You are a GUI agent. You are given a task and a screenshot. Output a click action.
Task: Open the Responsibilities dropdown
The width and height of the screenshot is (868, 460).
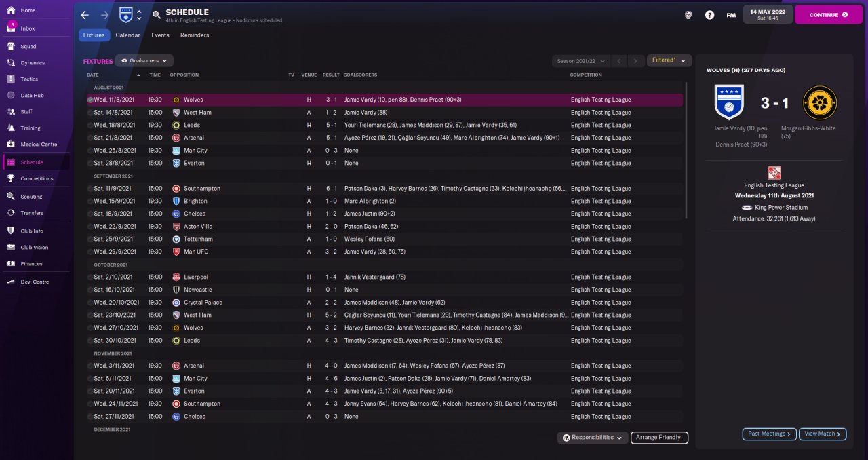(593, 438)
